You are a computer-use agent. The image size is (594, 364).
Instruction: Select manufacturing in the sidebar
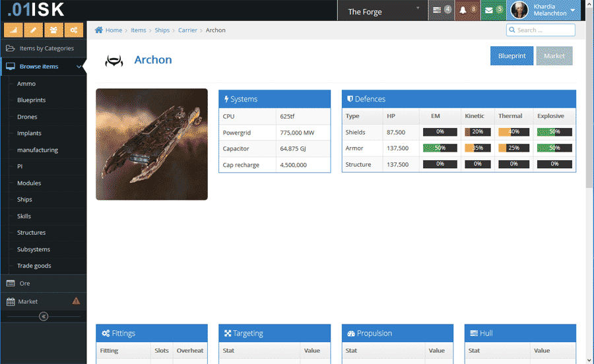coord(38,150)
